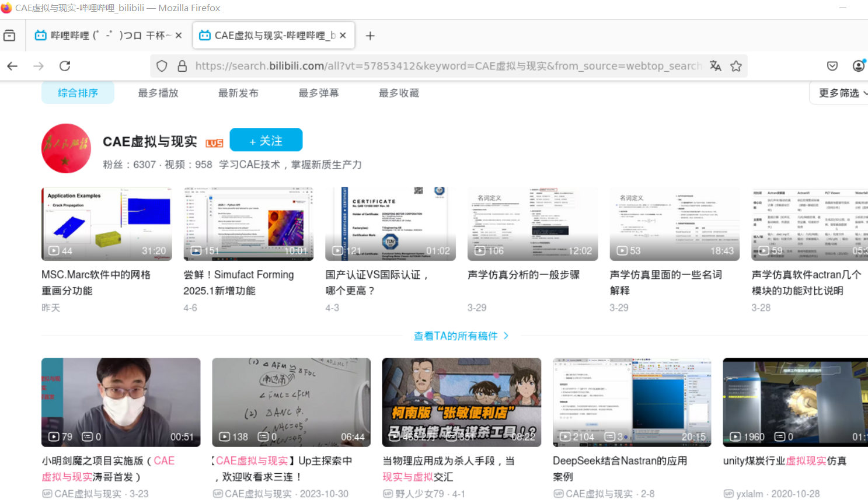Click play count icon showing 2104
The width and height of the screenshot is (868, 503).
[x=565, y=436]
